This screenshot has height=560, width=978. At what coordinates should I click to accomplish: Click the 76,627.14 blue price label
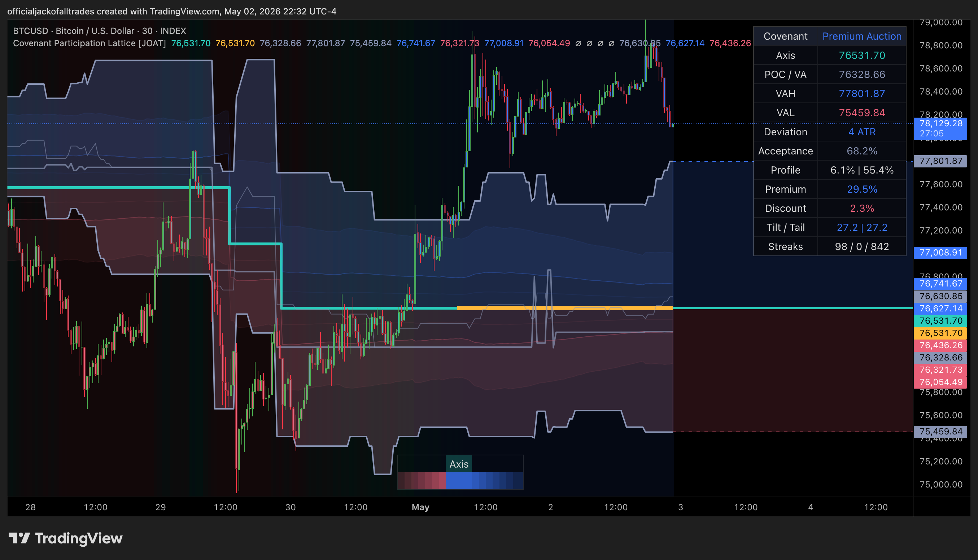click(x=940, y=309)
